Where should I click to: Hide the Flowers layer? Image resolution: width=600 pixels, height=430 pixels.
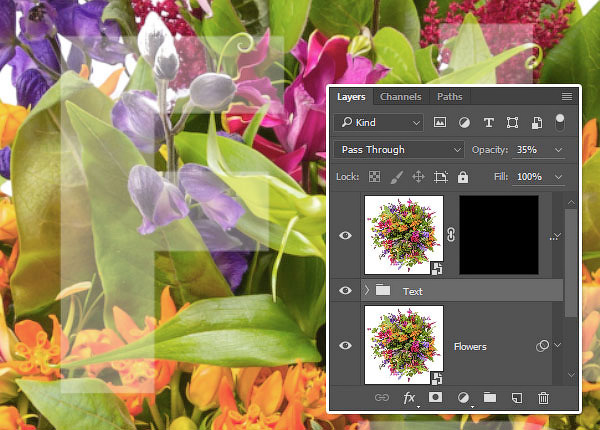[345, 345]
